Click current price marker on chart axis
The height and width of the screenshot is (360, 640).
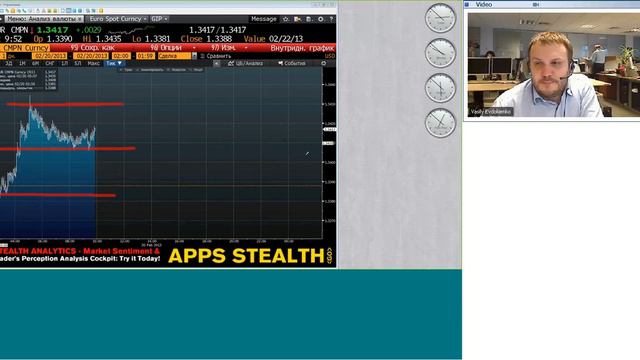(329, 129)
